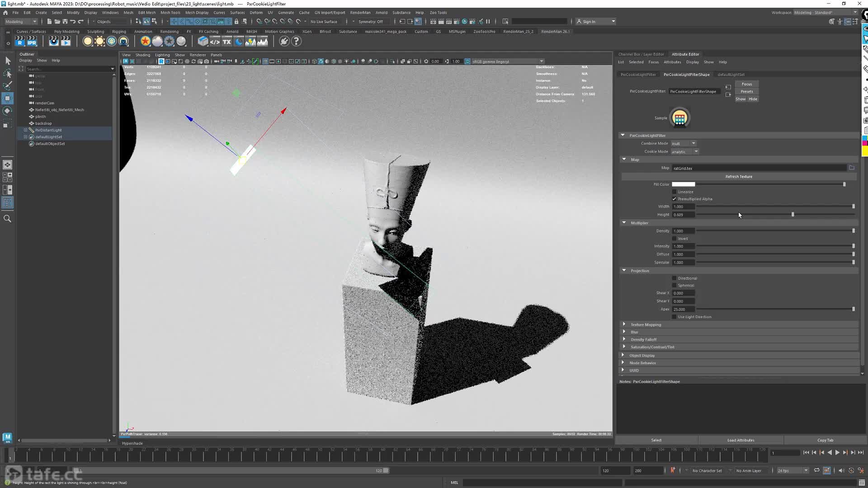Screen dimensions: 868x488
Task: Start a RenderMan render with the R shelf icon
Action: (x=20, y=42)
